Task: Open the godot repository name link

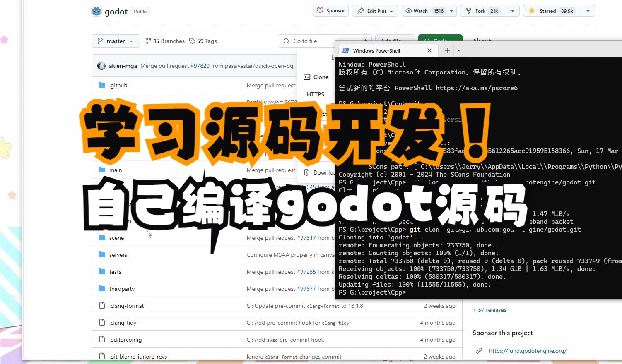Action: (116, 12)
